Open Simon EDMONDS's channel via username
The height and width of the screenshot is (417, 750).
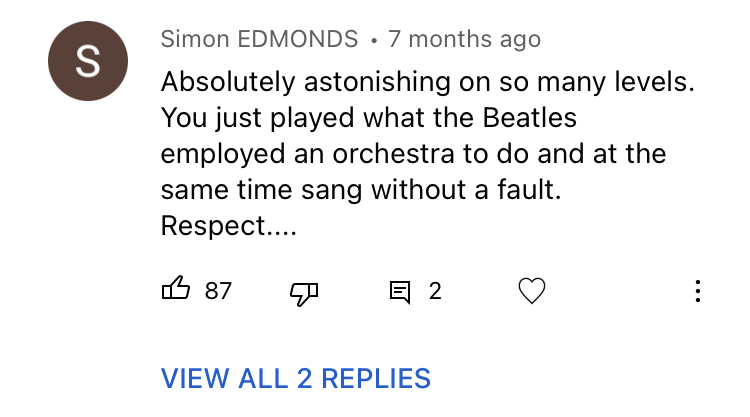[x=259, y=40]
